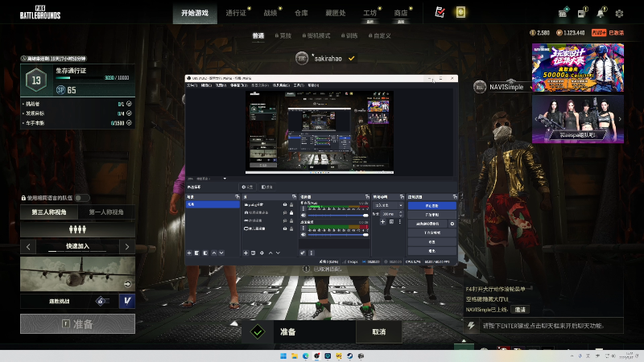
Task: Switch to previous quick join option
Action: point(28,246)
